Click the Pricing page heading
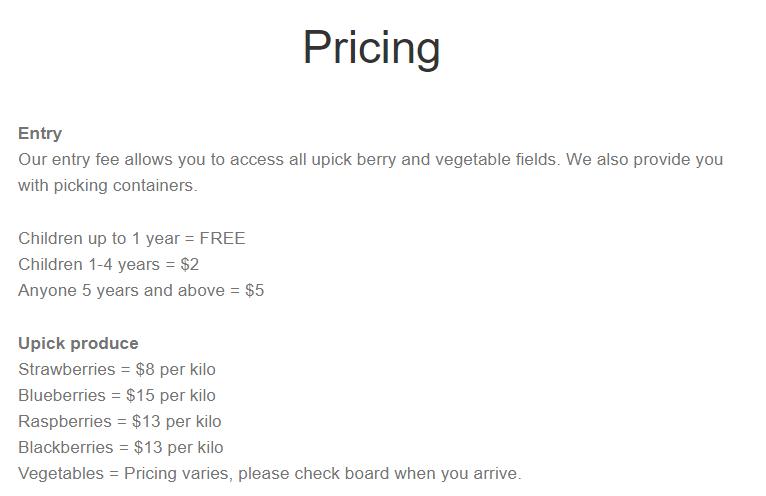 [x=371, y=49]
